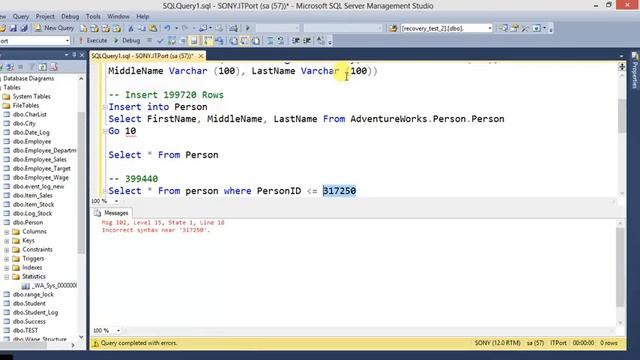Click the Increase Indent icon
This screenshot has height=360, width=640.
click(x=307, y=40)
